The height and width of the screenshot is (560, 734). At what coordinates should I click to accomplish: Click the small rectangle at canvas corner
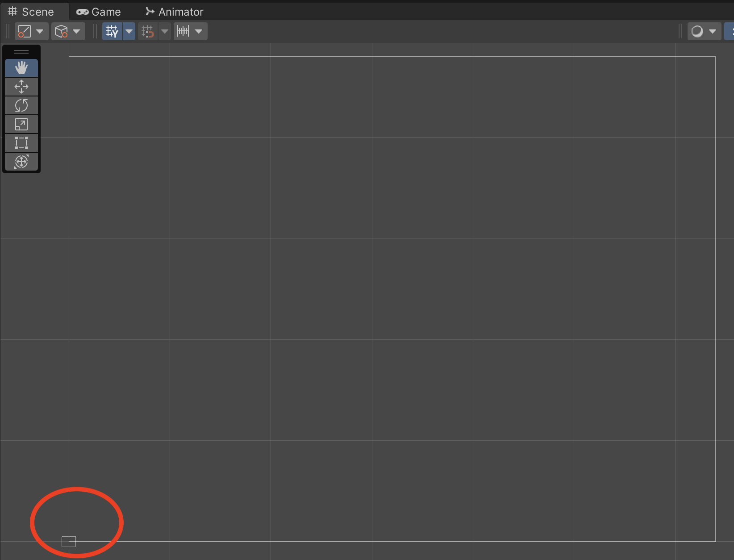click(x=69, y=541)
